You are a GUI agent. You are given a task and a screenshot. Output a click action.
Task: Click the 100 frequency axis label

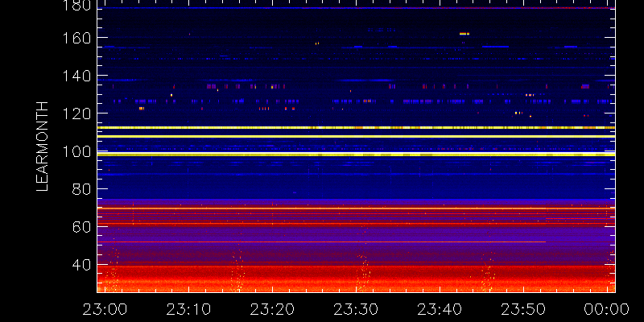[x=76, y=152]
